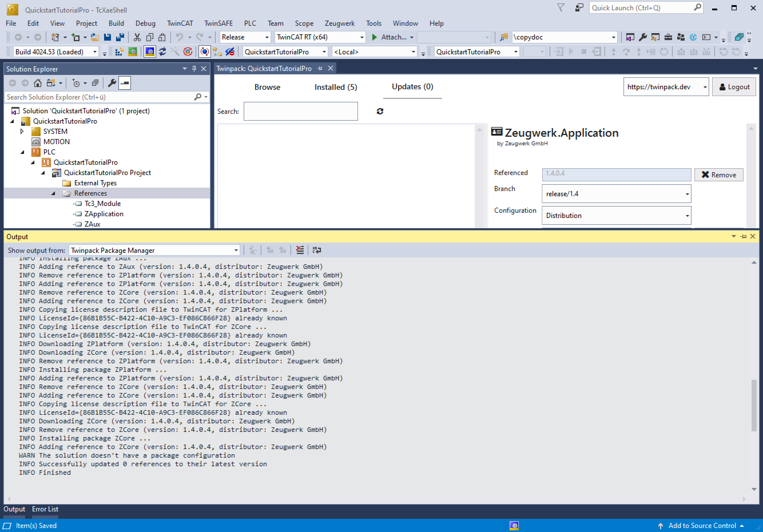Viewport: 763px width, 532px height.
Task: Toggle Word Wrap in Output panel
Action: point(316,250)
